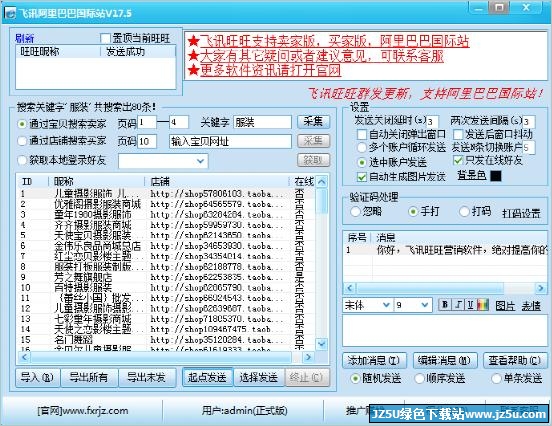Click 起点发送 button
Screen dimensions: 552x426
pyautogui.click(x=207, y=377)
